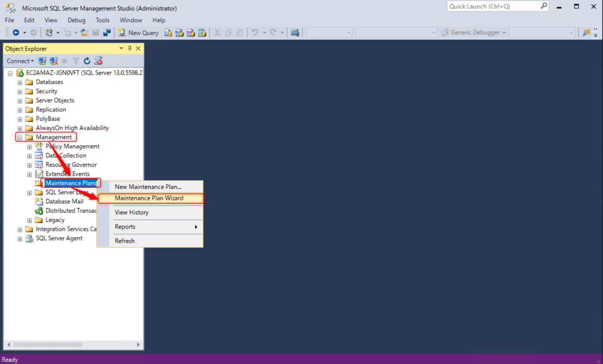
Task: Expand the Policy Management node
Action: click(29, 147)
